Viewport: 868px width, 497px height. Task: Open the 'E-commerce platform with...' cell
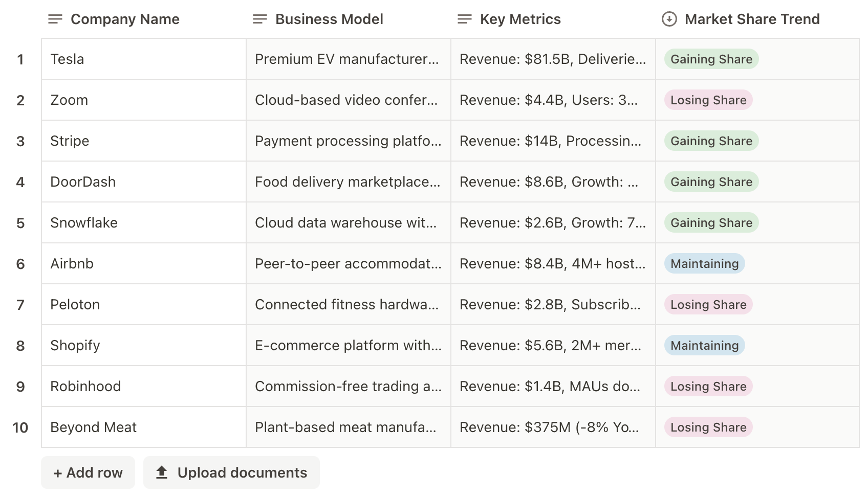[349, 345]
